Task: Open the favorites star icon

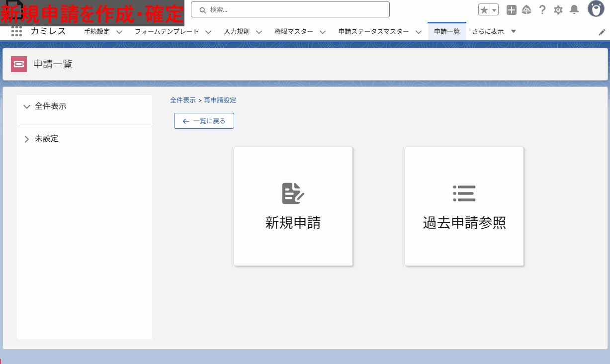Action: [484, 10]
